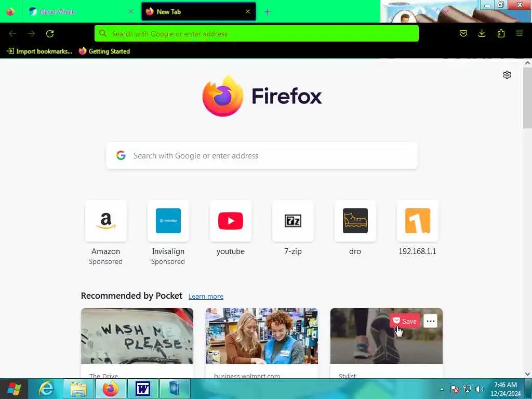
Task: Click the vertical scrollbar thumb
Action: click(x=527, y=98)
